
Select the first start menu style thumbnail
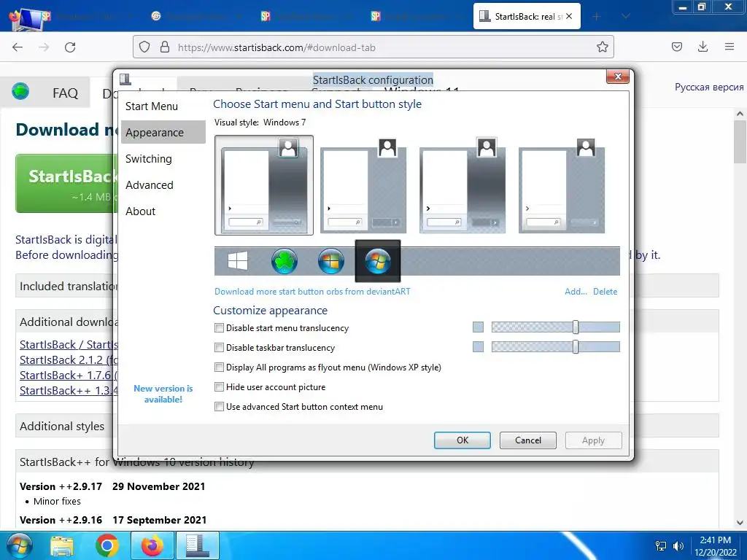264,185
